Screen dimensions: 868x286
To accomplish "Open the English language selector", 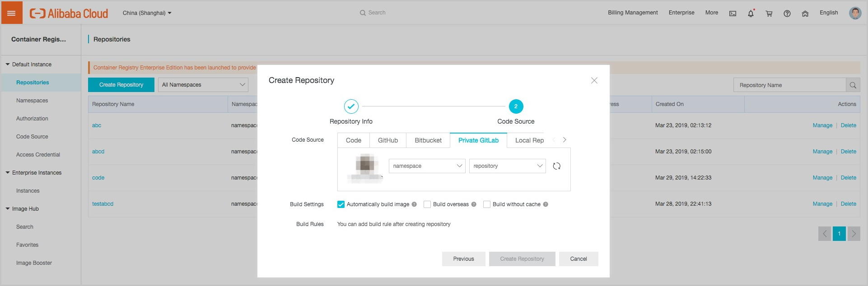I will click(x=829, y=13).
